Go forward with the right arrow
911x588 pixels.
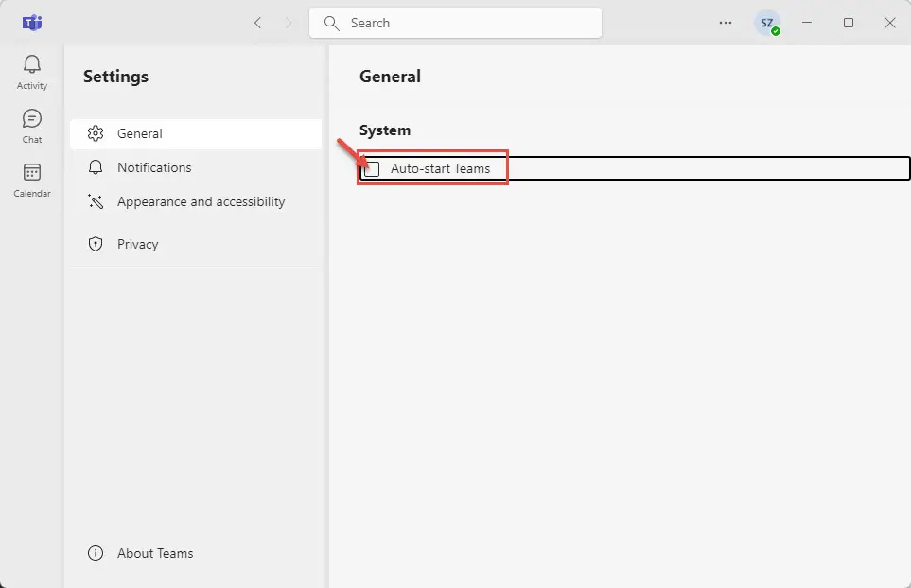tap(289, 23)
